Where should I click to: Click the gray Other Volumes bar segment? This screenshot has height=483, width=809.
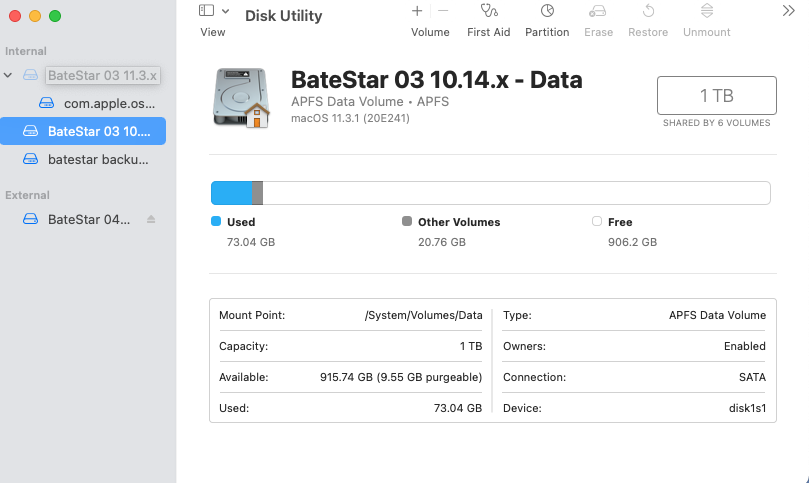pos(257,193)
